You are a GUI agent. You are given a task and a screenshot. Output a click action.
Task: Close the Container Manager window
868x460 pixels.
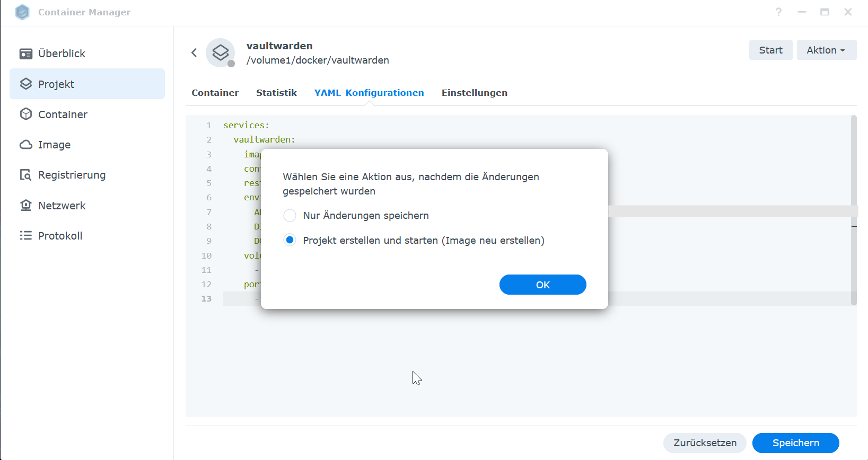pyautogui.click(x=848, y=12)
